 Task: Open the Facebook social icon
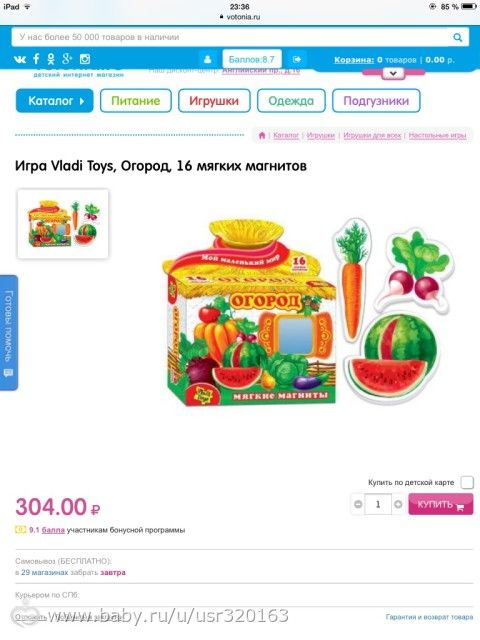(x=36, y=59)
